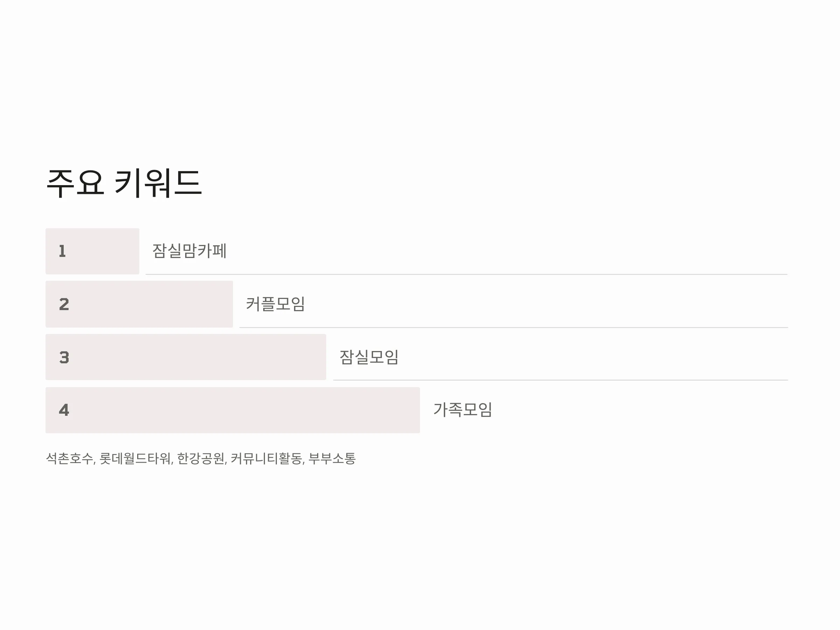The image size is (840, 630).
Task: Click the 잠실모임 keyword label
Action: pyautogui.click(x=369, y=357)
